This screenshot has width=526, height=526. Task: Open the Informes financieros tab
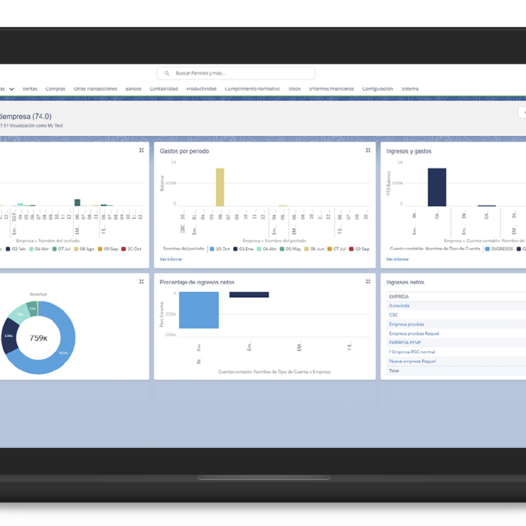[x=331, y=89]
